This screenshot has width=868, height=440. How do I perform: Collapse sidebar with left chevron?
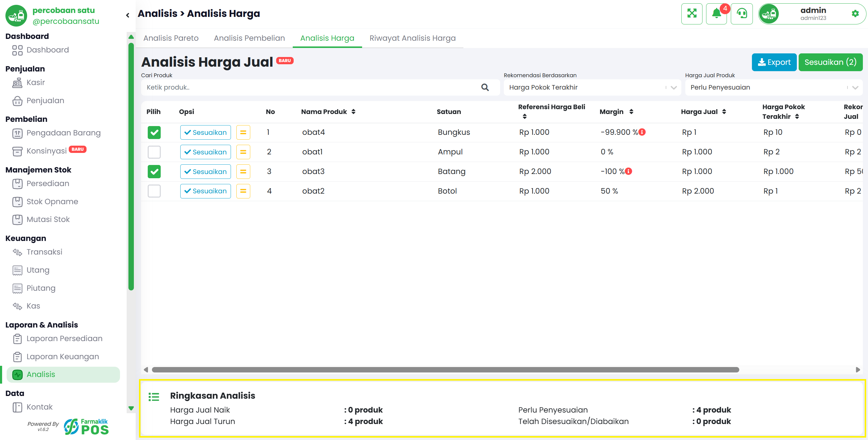pyautogui.click(x=128, y=15)
